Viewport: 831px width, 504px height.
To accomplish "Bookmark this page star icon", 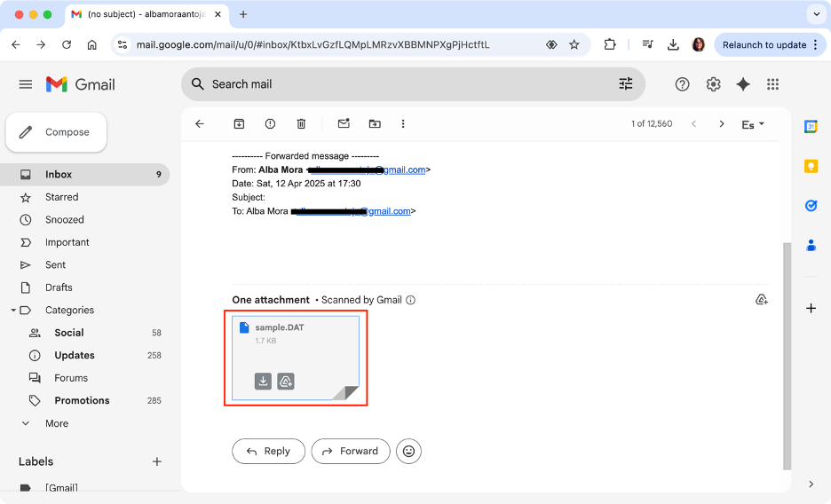I will (x=574, y=45).
